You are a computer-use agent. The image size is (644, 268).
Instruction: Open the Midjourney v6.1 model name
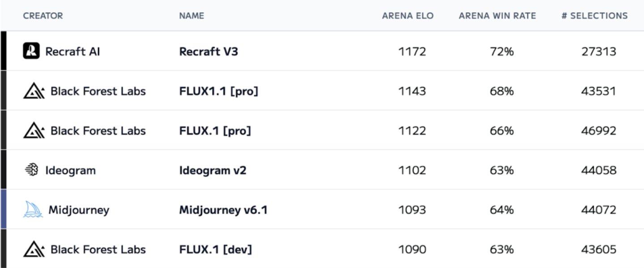[x=223, y=210]
